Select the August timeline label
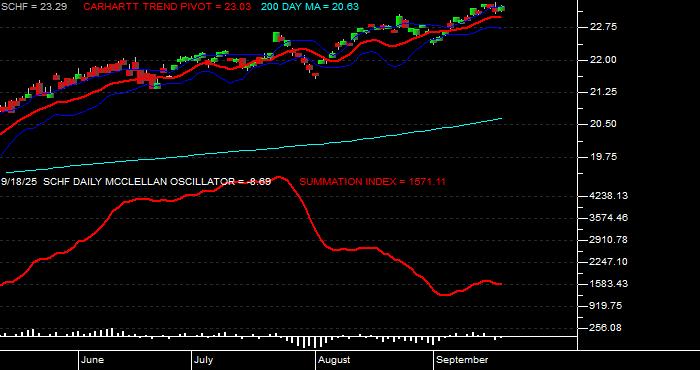Image resolution: width=700 pixels, height=370 pixels. pos(335,360)
